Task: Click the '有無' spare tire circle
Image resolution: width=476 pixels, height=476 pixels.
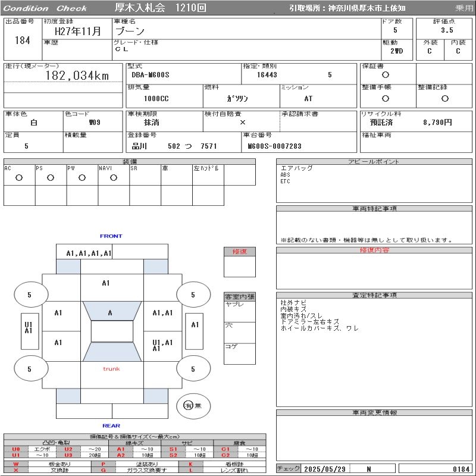Action: [x=193, y=406]
